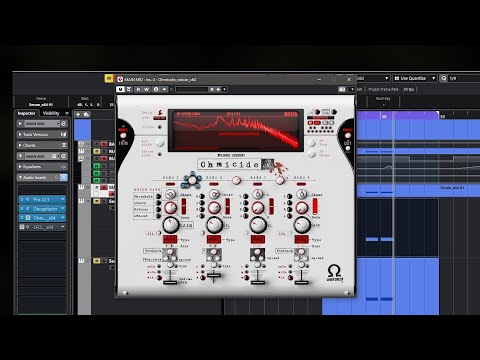The height and width of the screenshot is (360, 480).
Task: Click the Band 1 Shape knob
Action: click(x=170, y=194)
